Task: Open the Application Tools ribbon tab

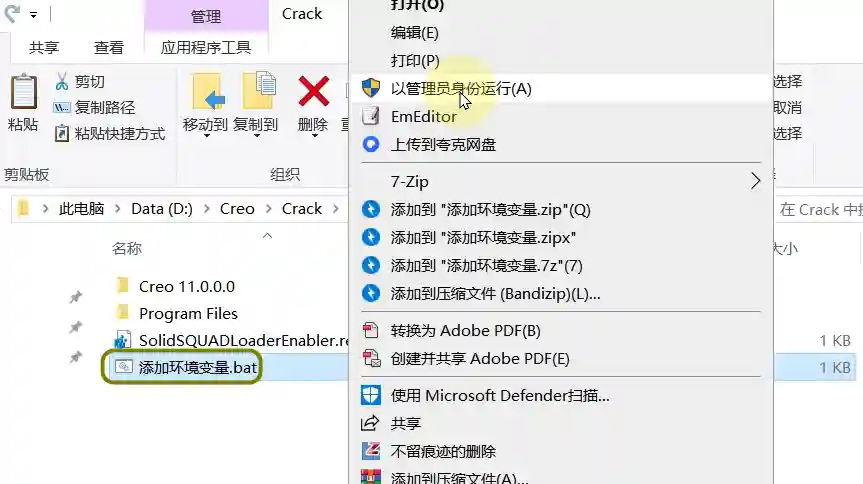Action: [206, 48]
